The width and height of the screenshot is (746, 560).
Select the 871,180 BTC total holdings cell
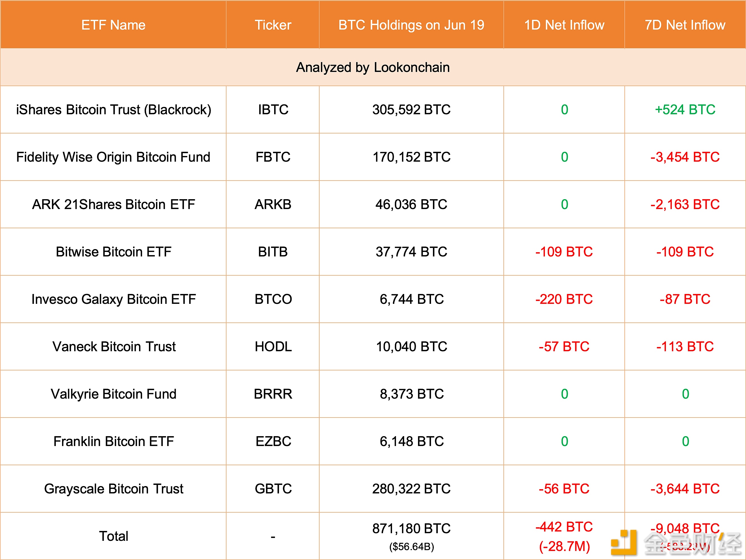point(411,529)
